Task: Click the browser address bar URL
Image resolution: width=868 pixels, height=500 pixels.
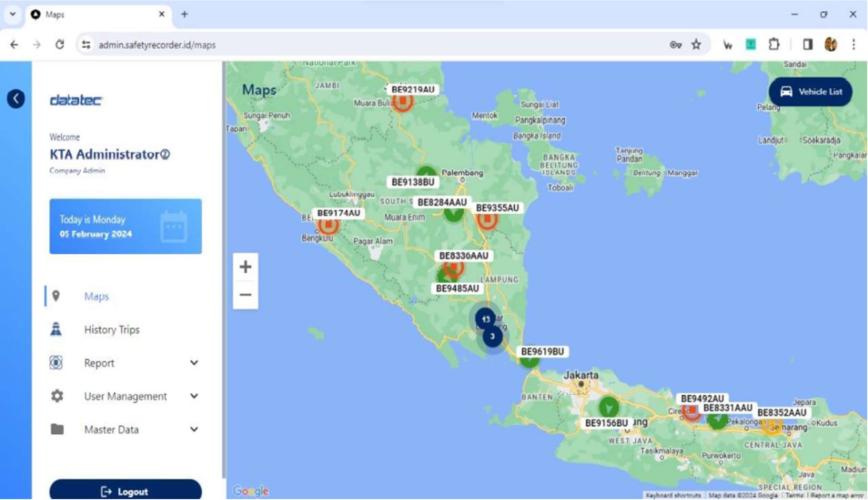Action: pos(157,45)
